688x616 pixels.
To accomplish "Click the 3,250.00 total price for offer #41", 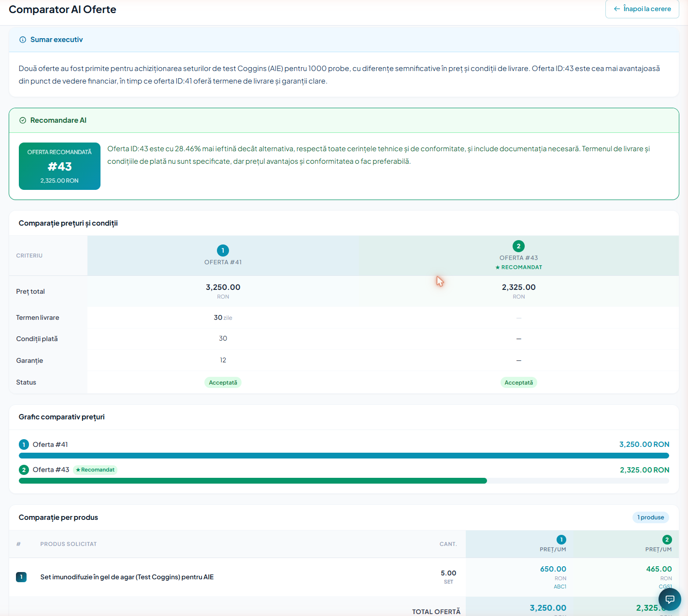I will [x=223, y=287].
